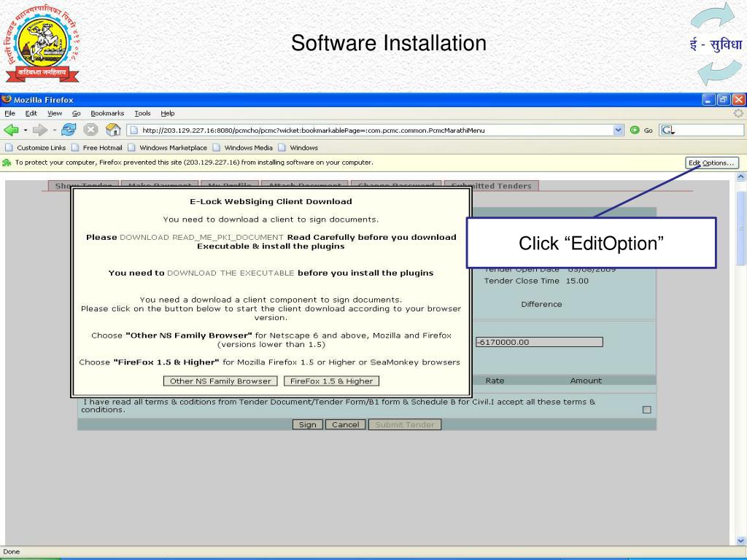Click the Other NS Family Browser button
This screenshot has height=560, width=747.
[x=220, y=381]
